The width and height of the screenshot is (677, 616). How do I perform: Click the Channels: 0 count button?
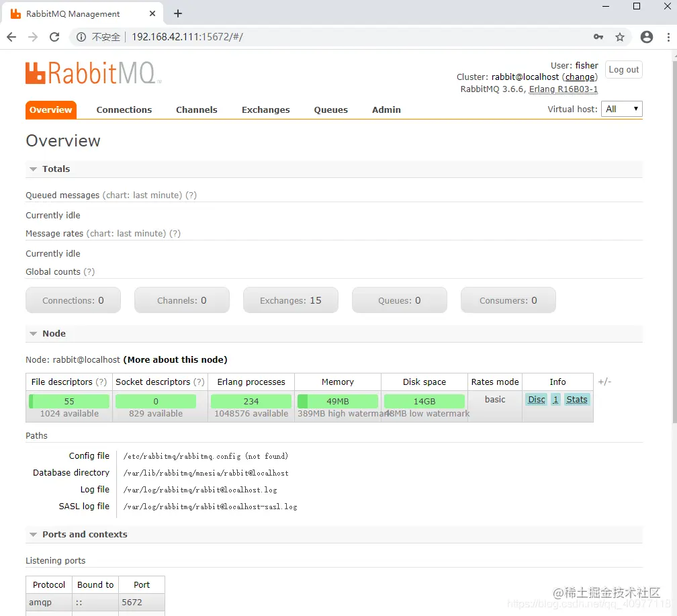click(182, 300)
